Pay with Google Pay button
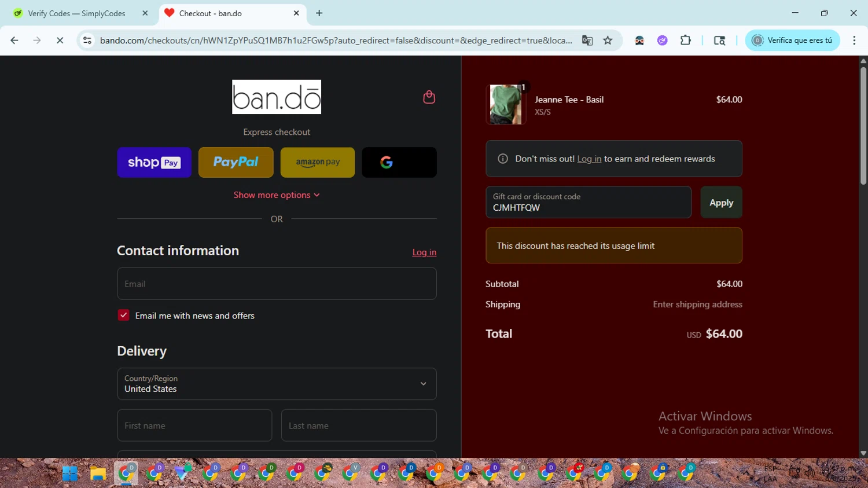The height and width of the screenshot is (488, 868). click(399, 162)
